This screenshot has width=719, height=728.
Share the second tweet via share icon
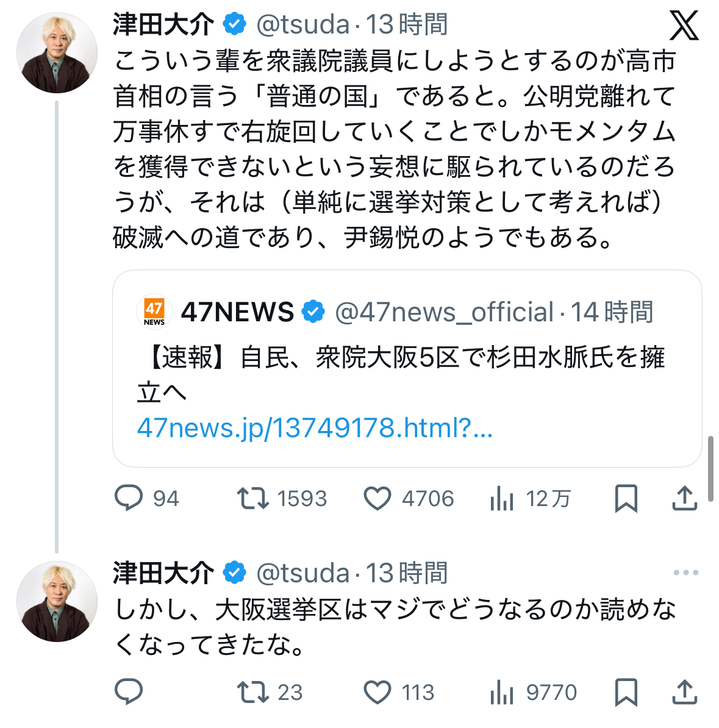click(x=684, y=692)
